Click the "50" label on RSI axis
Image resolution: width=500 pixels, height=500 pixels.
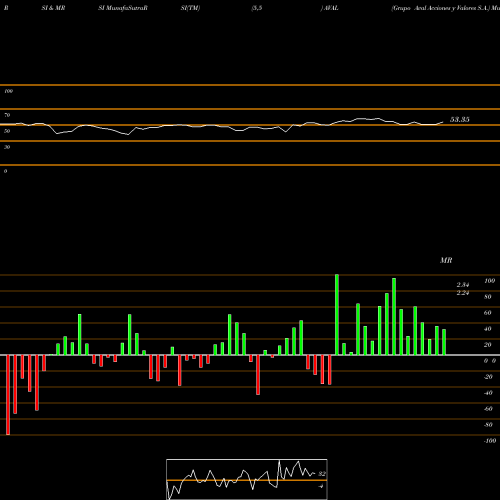click(x=7, y=131)
